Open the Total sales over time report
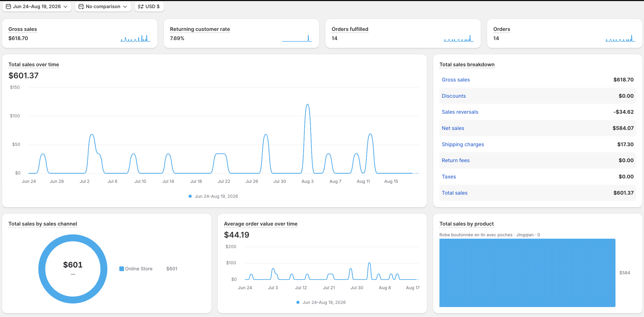Image resolution: width=644 pixels, height=317 pixels. (34, 64)
